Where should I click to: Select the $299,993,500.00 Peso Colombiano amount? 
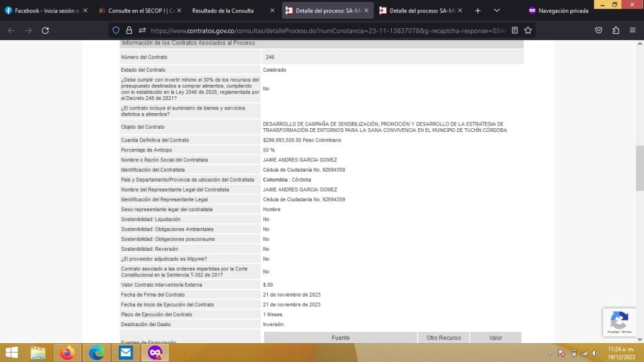302,140
